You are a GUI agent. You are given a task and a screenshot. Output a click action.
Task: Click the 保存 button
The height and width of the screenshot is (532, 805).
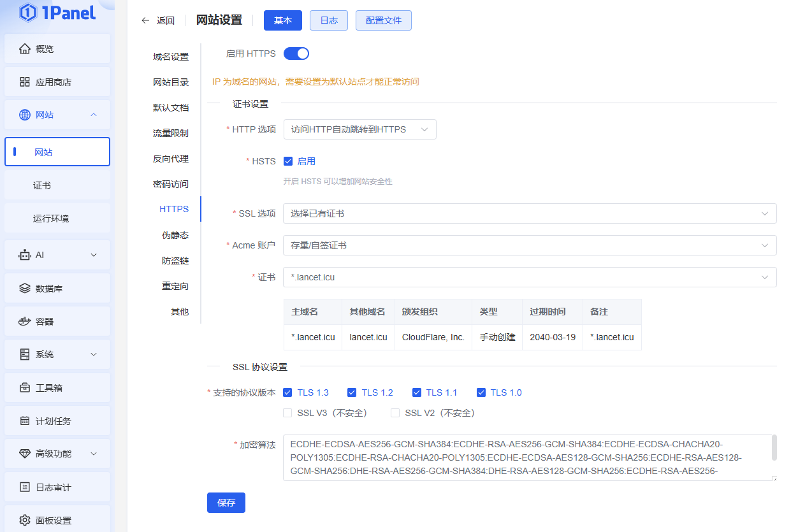point(226,503)
